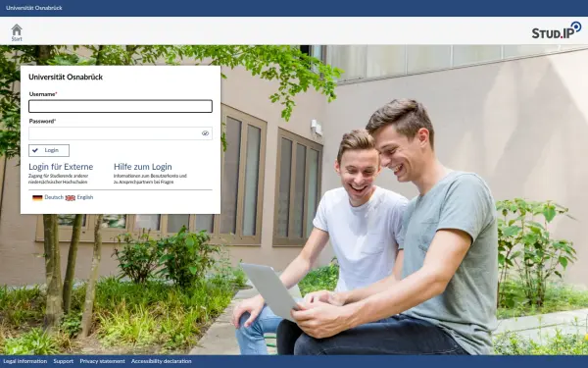The image size is (588, 368).
Task: Select Universität Osnabrück header title
Action: coord(34,8)
